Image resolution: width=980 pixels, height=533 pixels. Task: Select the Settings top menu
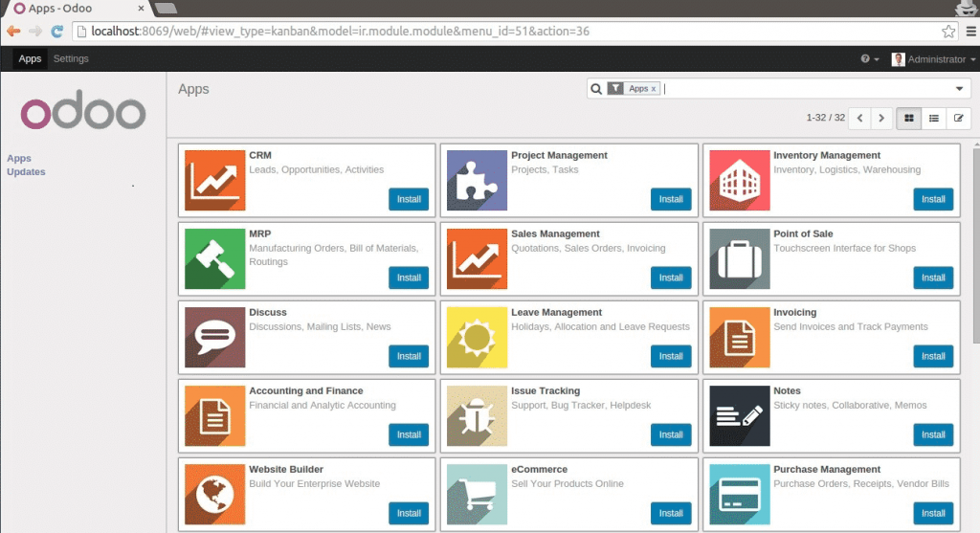71,58
